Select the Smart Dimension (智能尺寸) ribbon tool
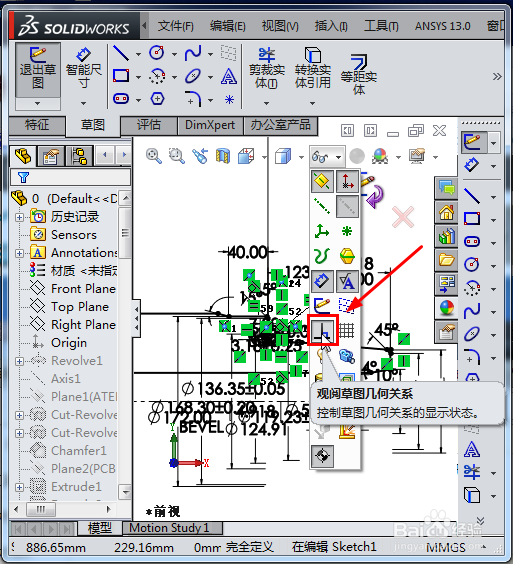The image size is (513, 564). point(83,69)
